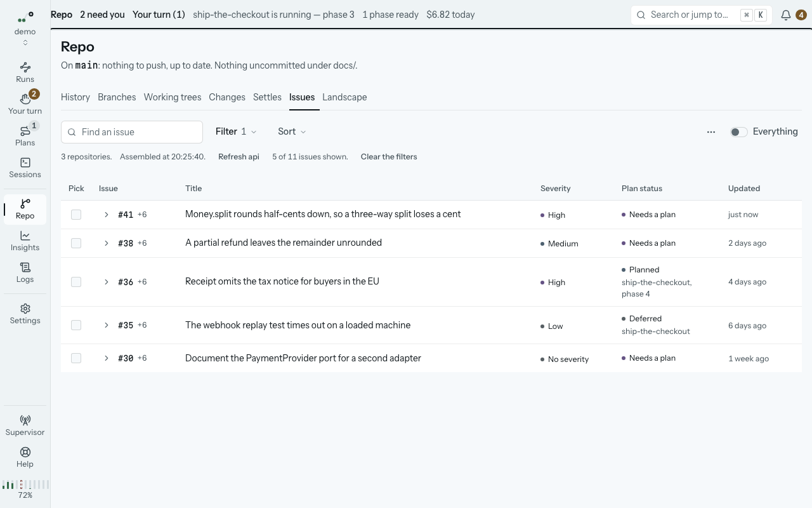The height and width of the screenshot is (508, 812).
Task: Open Settings gear icon
Action: pos(25,309)
